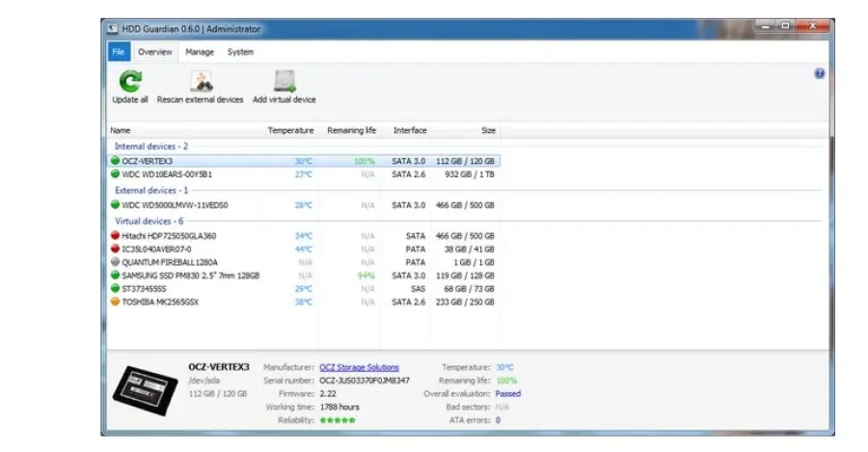Select the Hitachi HDP725050GLA360 row
Viewport: 868px width, 452px height.
pyautogui.click(x=304, y=236)
